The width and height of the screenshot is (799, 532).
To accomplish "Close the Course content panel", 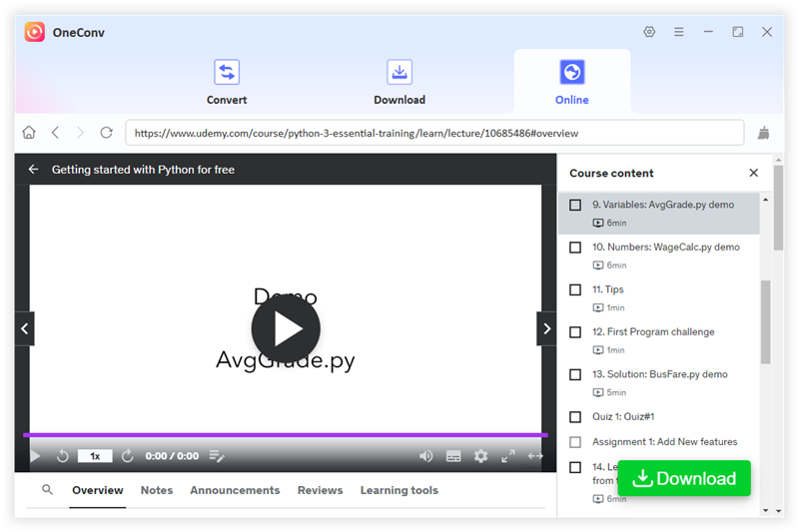I will (754, 173).
